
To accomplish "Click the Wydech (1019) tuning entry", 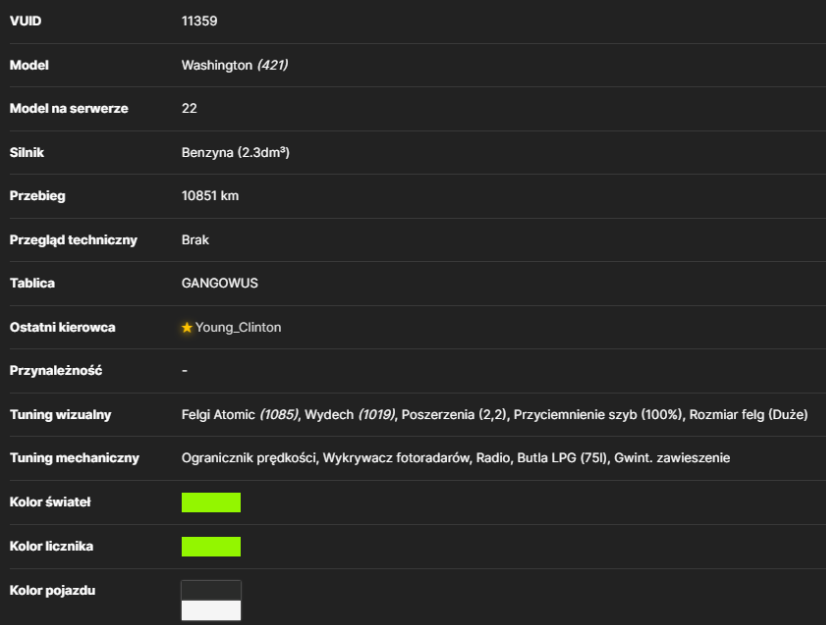I will click(350, 415).
